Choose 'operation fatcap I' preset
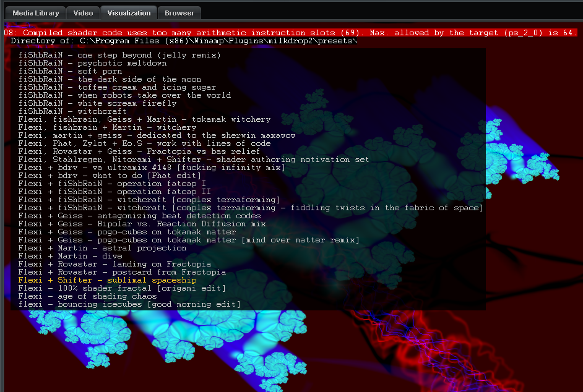This screenshot has width=583, height=392. pyautogui.click(x=112, y=184)
